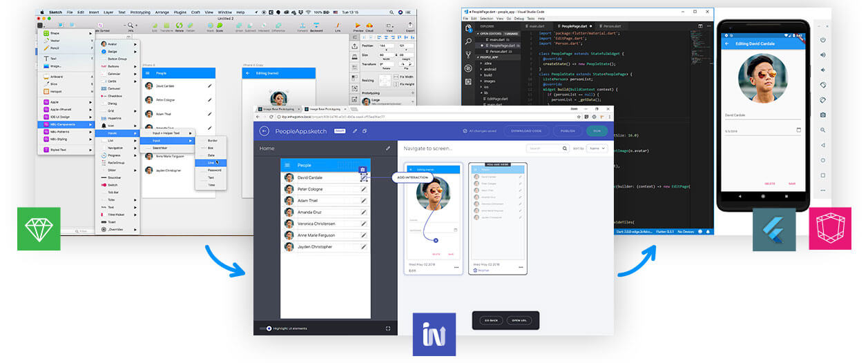Screen dimensions: 868x363
Task: Click the ADD INTERACTION label
Action: [413, 177]
